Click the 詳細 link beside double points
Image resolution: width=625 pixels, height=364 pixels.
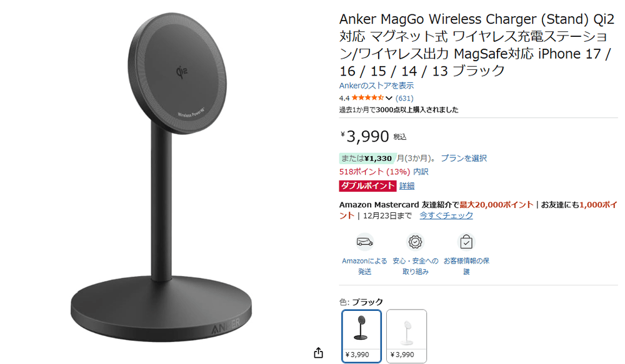(407, 186)
